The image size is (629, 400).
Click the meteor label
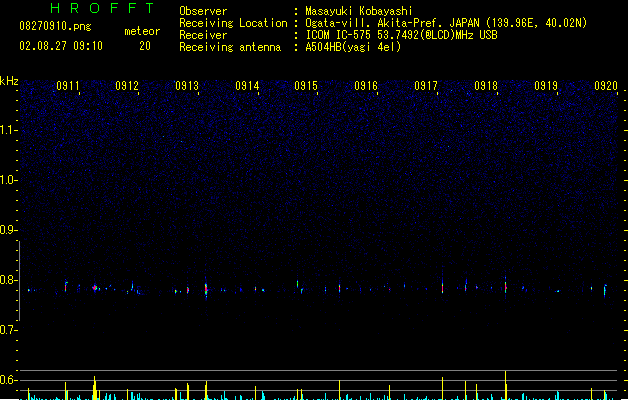click(142, 31)
